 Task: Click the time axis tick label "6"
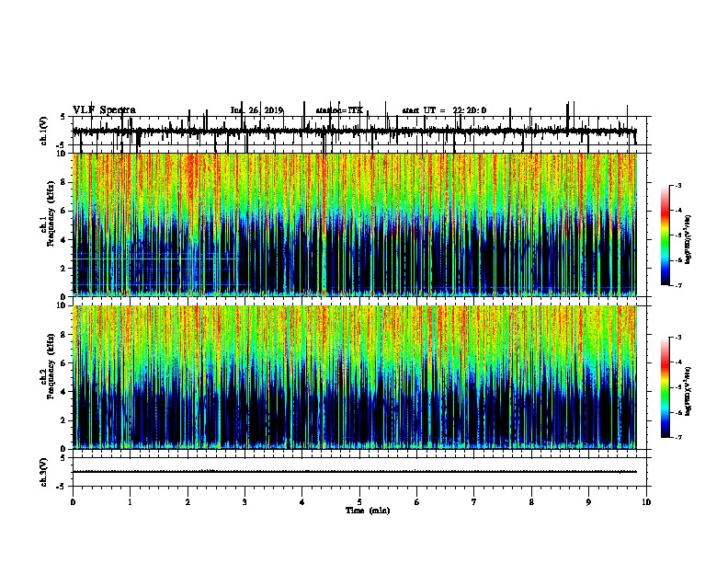417,502
